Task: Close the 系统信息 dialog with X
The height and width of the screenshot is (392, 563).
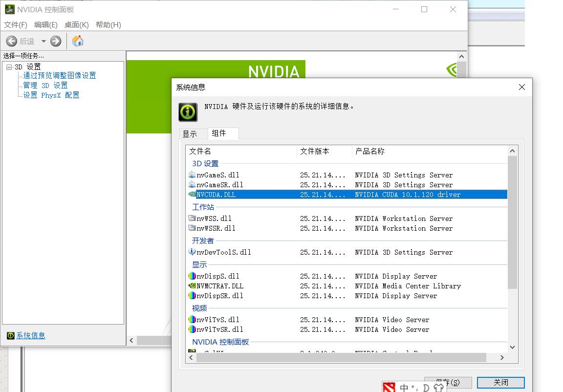Action: pyautogui.click(x=522, y=87)
